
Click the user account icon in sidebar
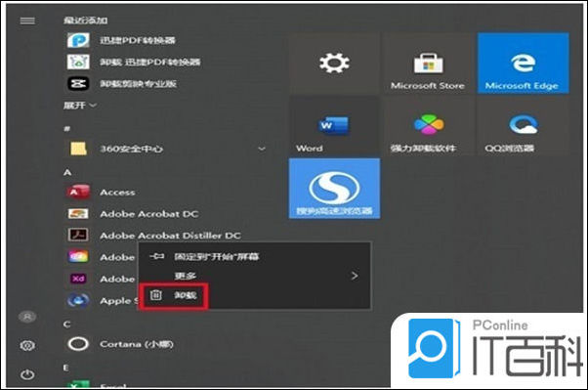pyautogui.click(x=27, y=317)
